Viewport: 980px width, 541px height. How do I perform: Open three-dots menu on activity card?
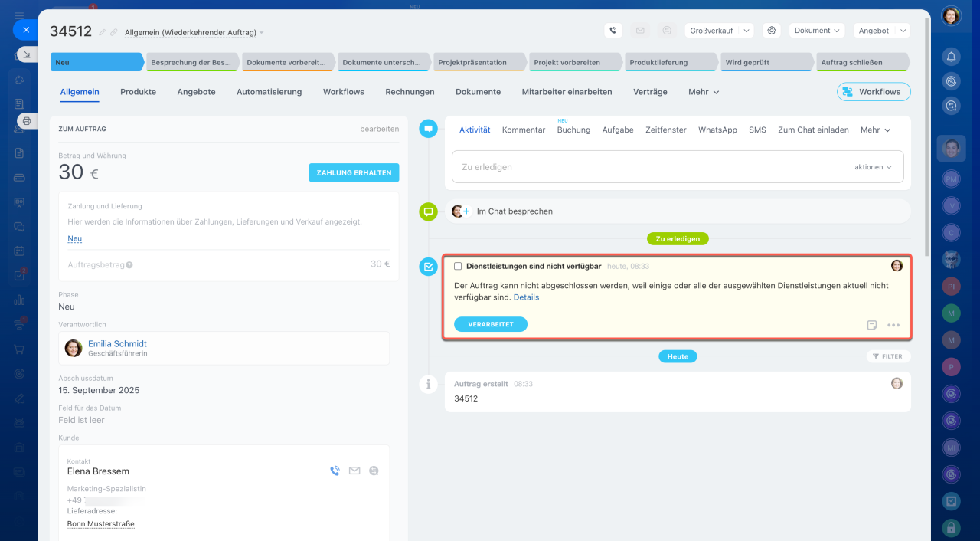893,325
